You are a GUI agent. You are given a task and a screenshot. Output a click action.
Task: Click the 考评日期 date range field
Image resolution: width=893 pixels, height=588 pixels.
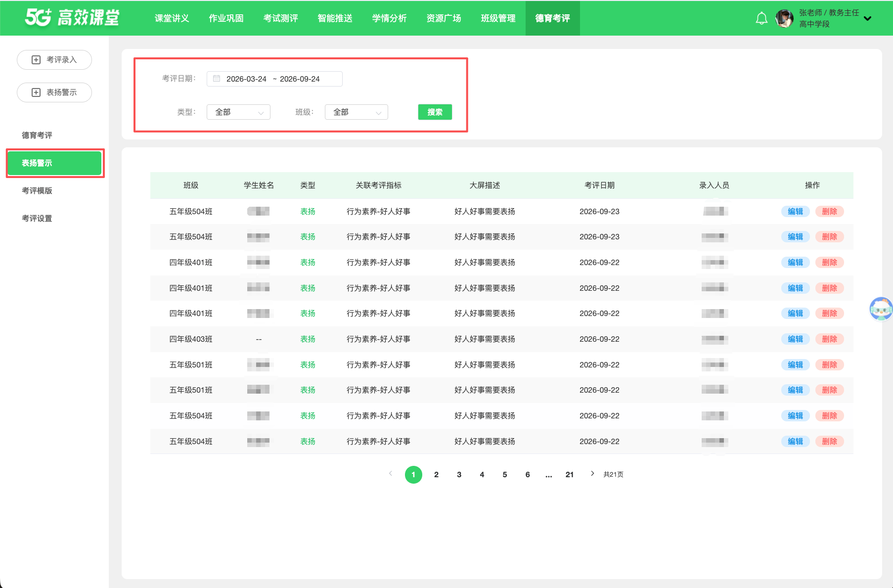(x=274, y=79)
